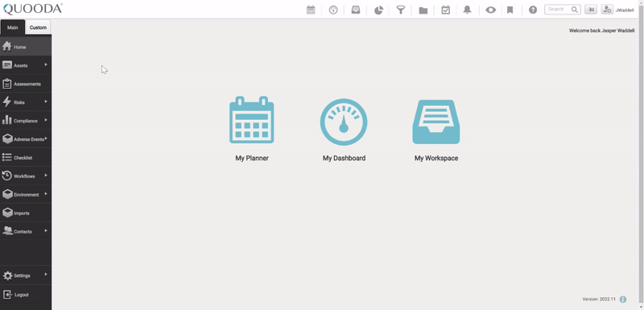The image size is (644, 310).
Task: Select Compliance label in sidebar menu
Action: pos(26,121)
